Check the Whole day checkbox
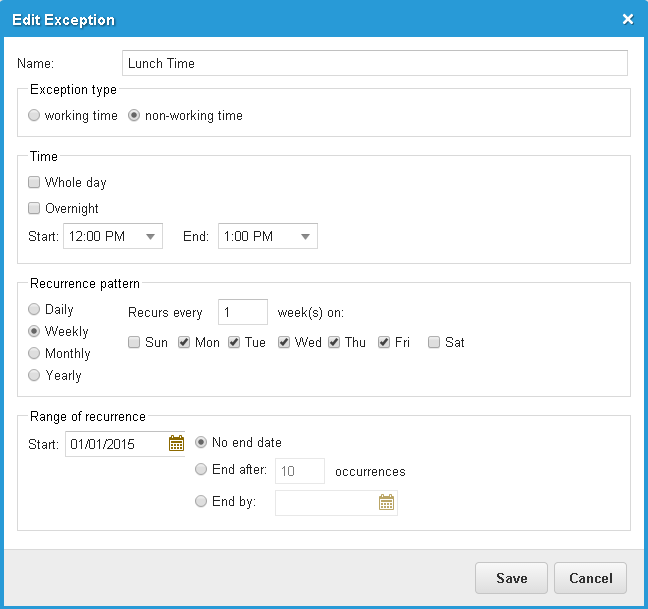Viewport: 648px width, 609px height. coord(34,182)
